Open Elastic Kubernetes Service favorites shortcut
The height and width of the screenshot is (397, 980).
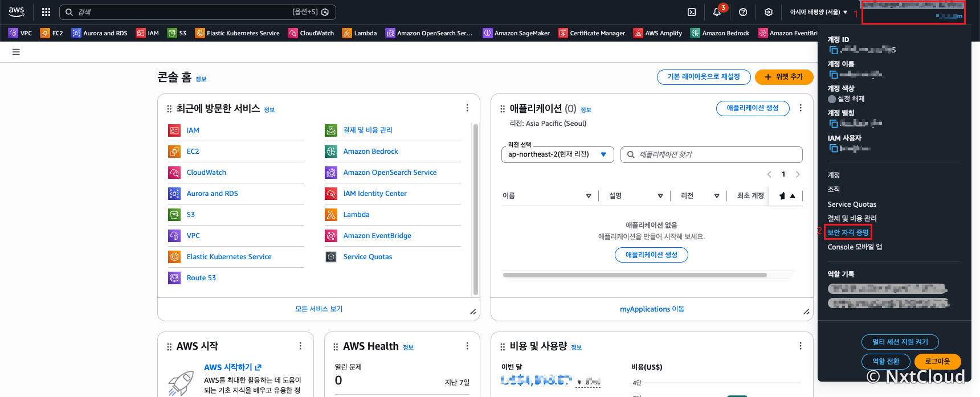coord(238,33)
